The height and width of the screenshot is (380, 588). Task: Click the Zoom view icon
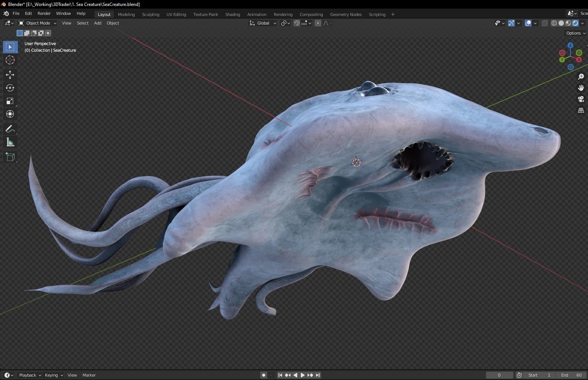pyautogui.click(x=581, y=77)
